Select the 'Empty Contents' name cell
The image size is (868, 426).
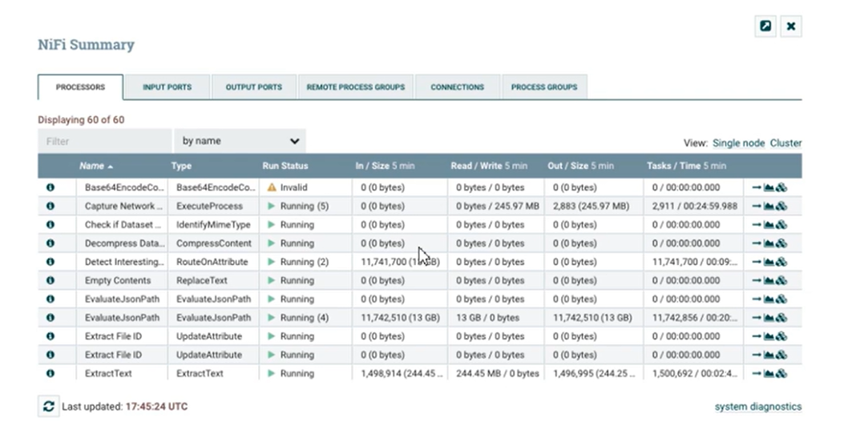point(122,280)
